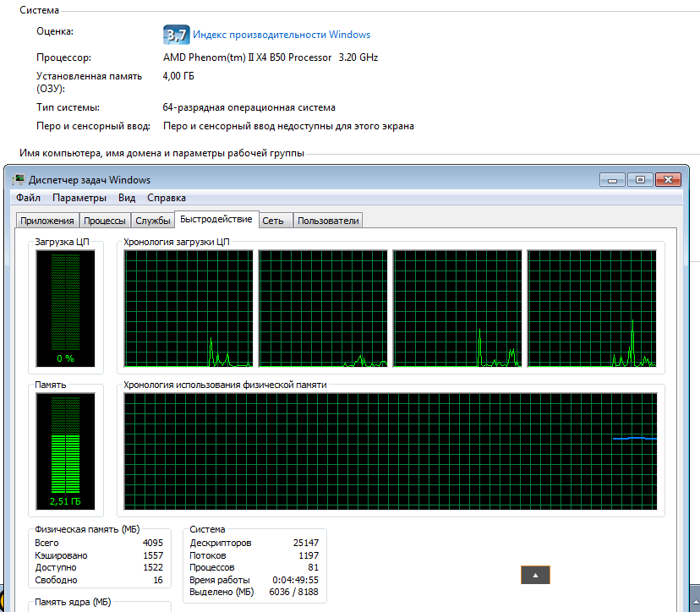This screenshot has width=700, height=612.
Task: Click the 64-разрядная операционная система text
Action: [249, 107]
